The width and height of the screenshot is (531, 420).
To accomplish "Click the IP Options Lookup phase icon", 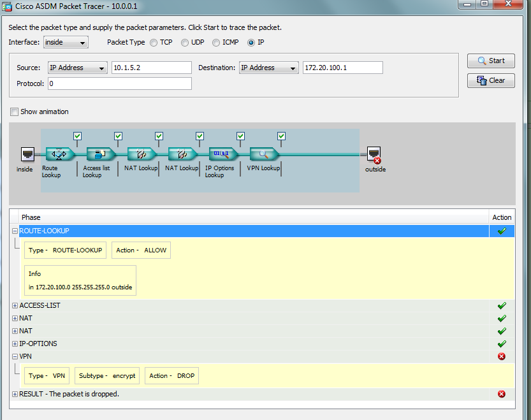I will (223, 154).
